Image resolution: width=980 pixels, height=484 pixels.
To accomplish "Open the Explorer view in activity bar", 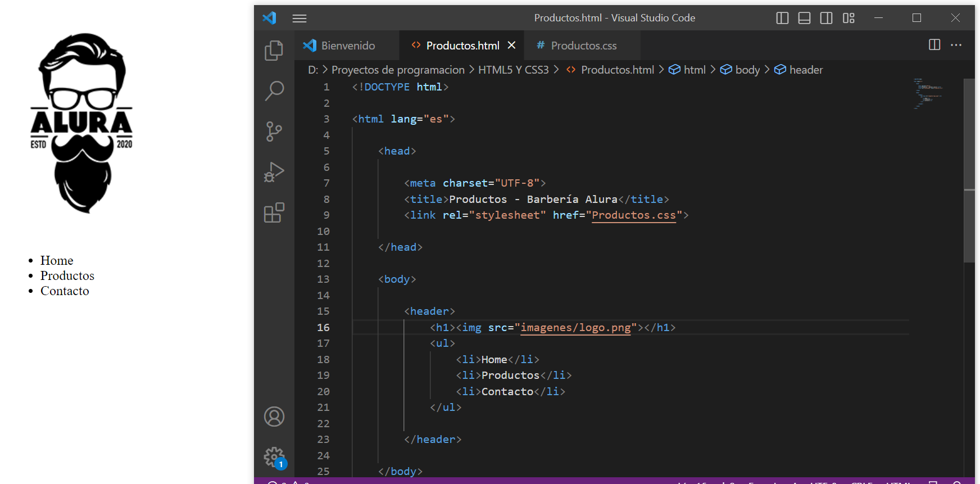I will click(274, 50).
